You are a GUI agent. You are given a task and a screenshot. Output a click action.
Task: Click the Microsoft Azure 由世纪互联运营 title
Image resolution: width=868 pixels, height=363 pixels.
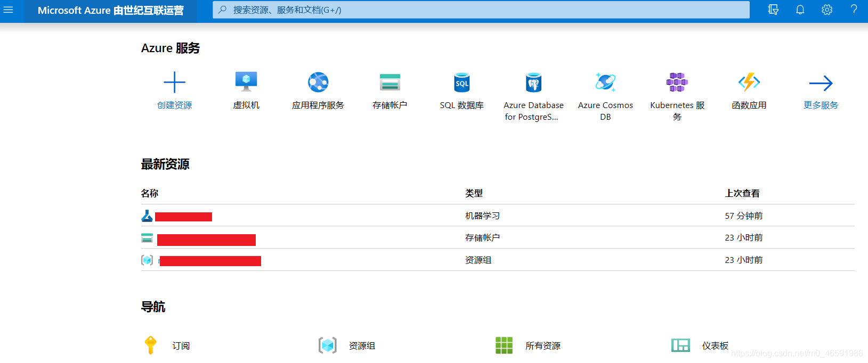tap(111, 10)
